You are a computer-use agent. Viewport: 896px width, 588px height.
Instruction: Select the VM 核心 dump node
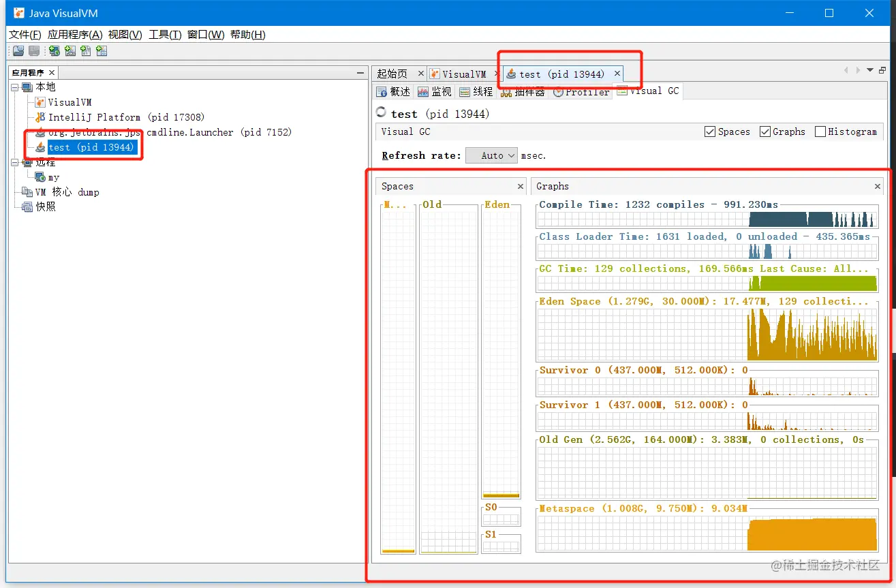click(x=67, y=192)
